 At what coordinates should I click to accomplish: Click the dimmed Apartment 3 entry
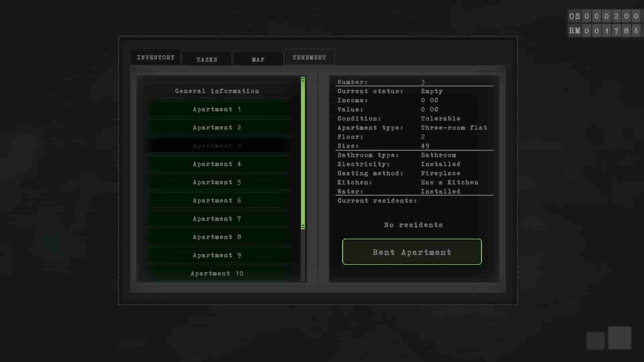[217, 146]
